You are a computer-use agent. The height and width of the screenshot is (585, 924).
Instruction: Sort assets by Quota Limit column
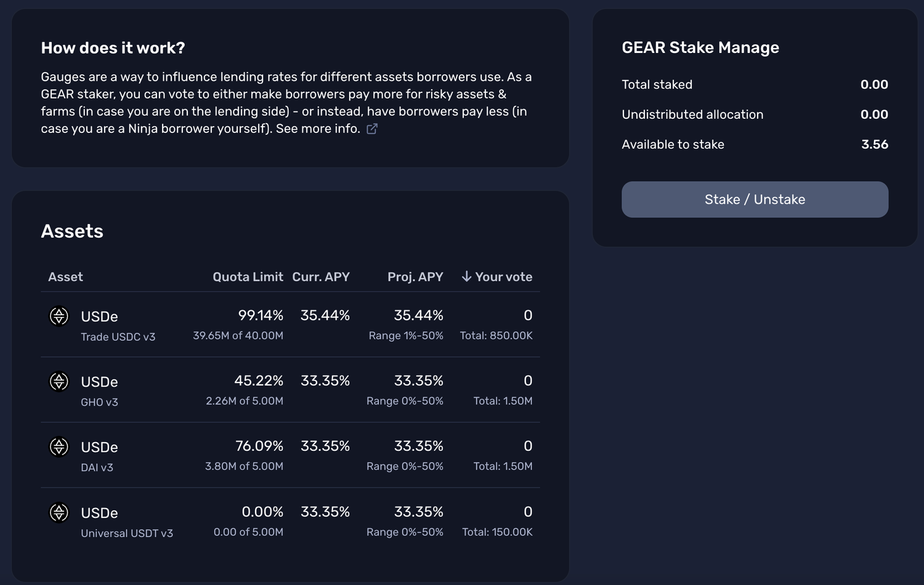(248, 277)
